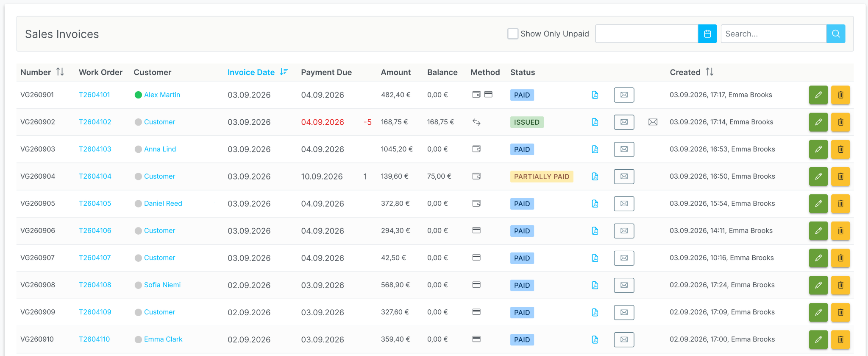Screen dimensions: 868x356
Task: Focus the Search text field
Action: click(773, 34)
